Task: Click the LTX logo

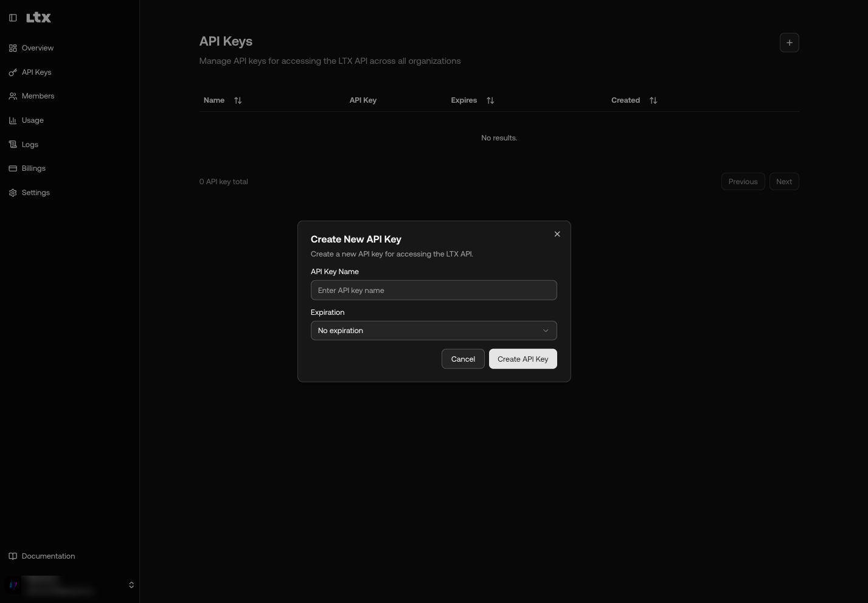Action: pyautogui.click(x=38, y=18)
